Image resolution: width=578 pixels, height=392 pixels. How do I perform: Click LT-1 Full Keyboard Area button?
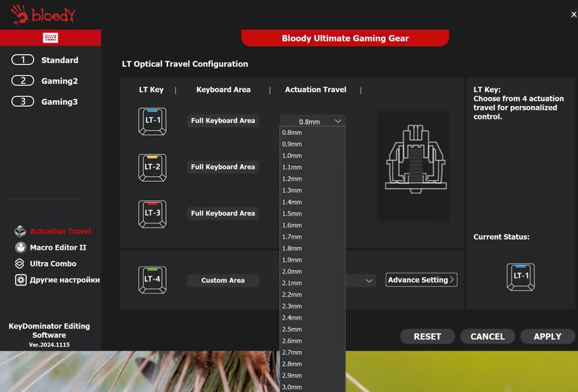tap(223, 121)
